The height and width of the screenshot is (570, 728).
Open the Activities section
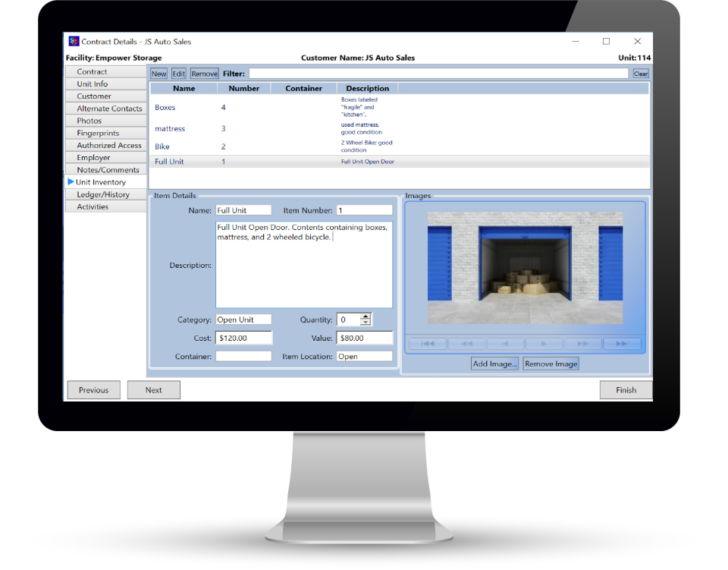106,206
